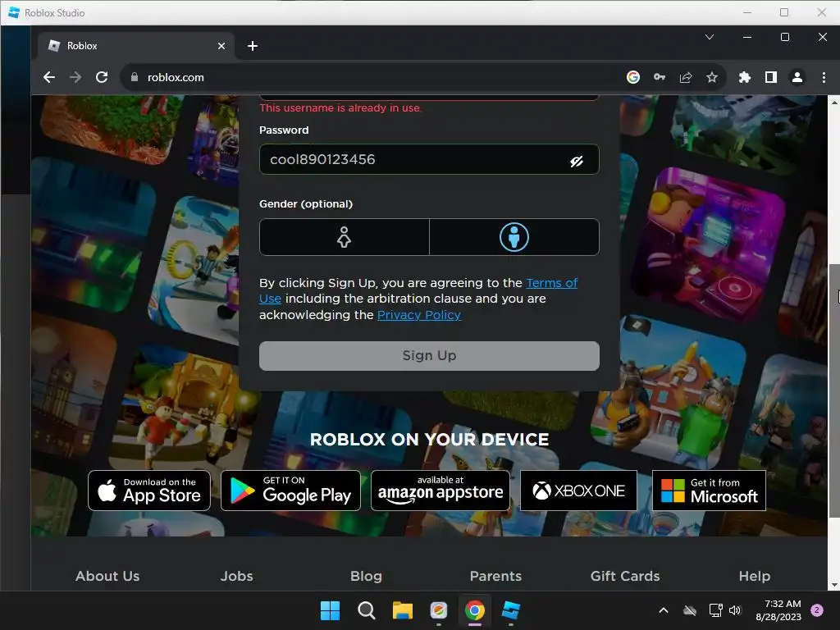Screen dimensions: 840x630
Task: Open saved passwords key icon
Action: point(660,77)
